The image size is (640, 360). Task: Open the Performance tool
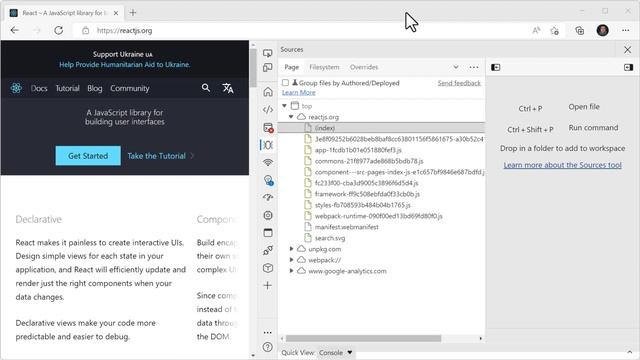[x=268, y=198]
